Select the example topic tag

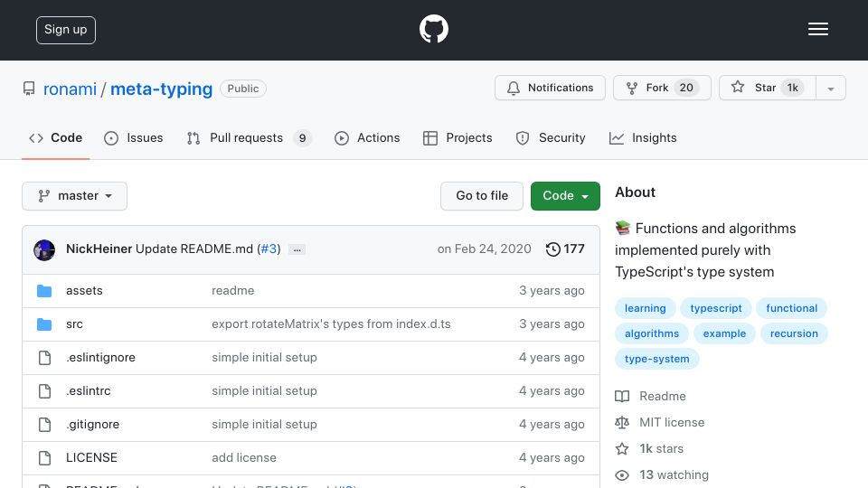coord(724,333)
